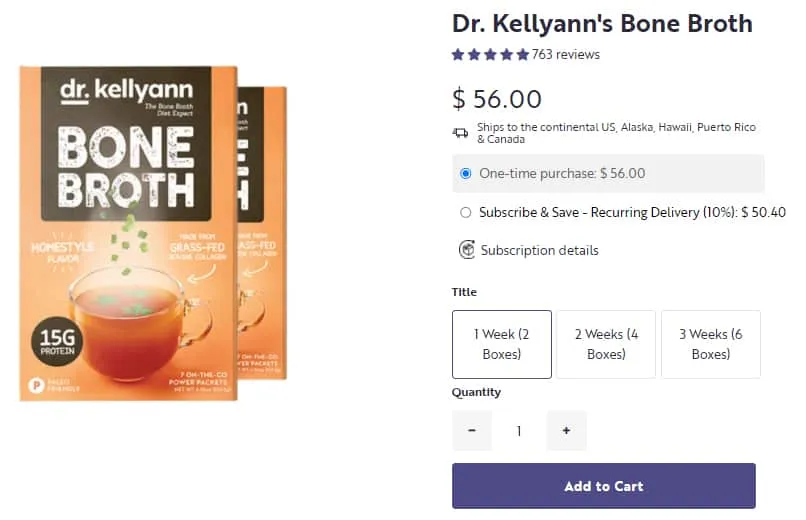Click the Dr. Kellyann's Bone Broth title
The image size is (806, 520).
click(x=602, y=24)
